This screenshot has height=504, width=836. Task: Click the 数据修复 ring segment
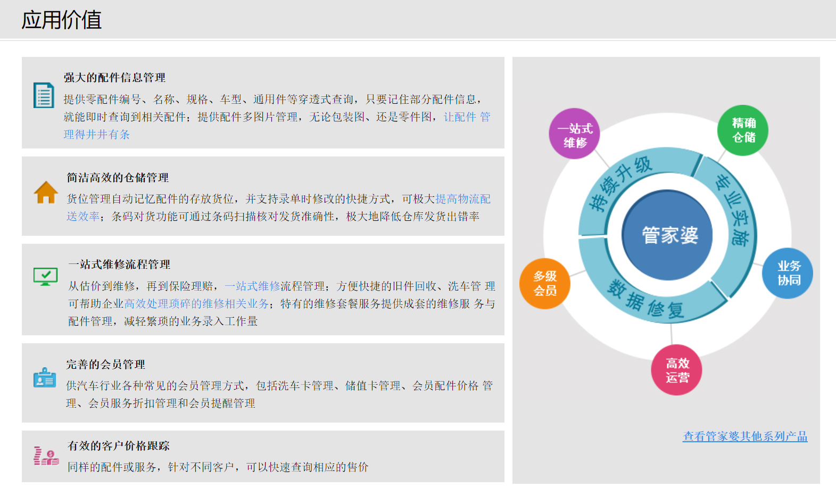point(647,298)
